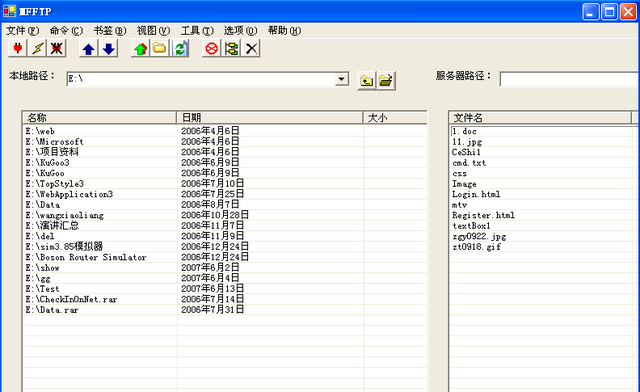Click the folder-up button beside local path
The height and width of the screenshot is (392, 640).
(367, 80)
